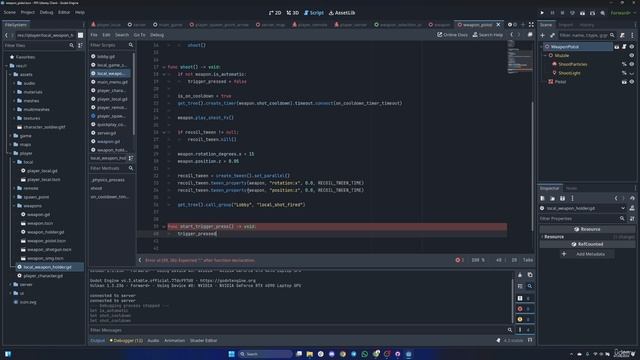Open the Debugger bottom panel

pyautogui.click(x=126, y=340)
